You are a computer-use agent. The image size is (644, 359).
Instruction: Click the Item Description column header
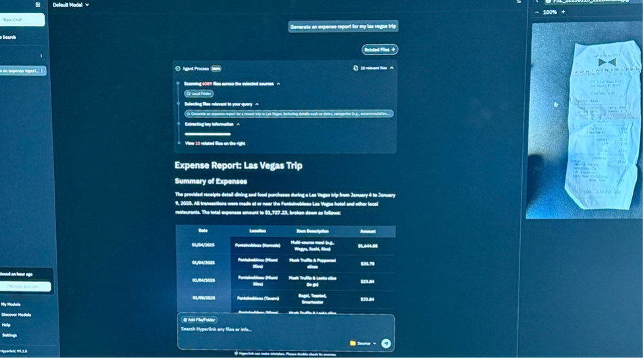312,231
